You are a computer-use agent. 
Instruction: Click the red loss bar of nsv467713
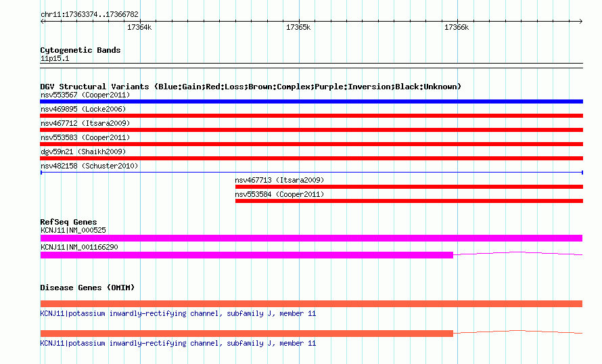(x=409, y=187)
